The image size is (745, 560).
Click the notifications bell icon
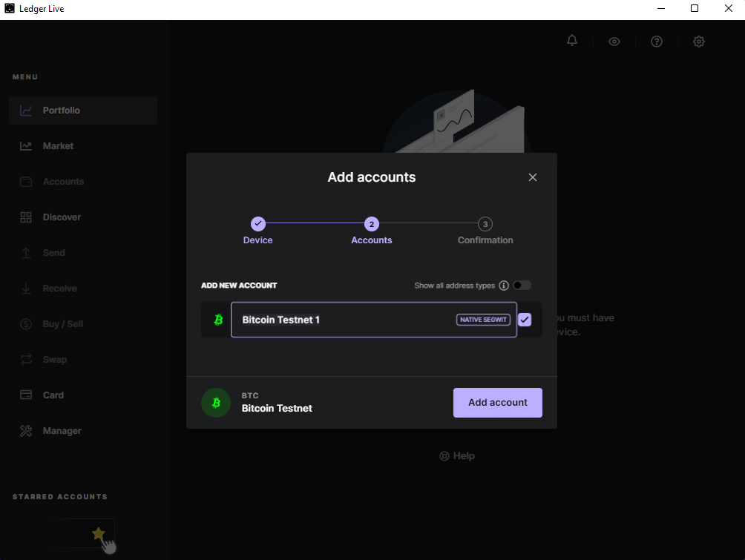click(572, 41)
